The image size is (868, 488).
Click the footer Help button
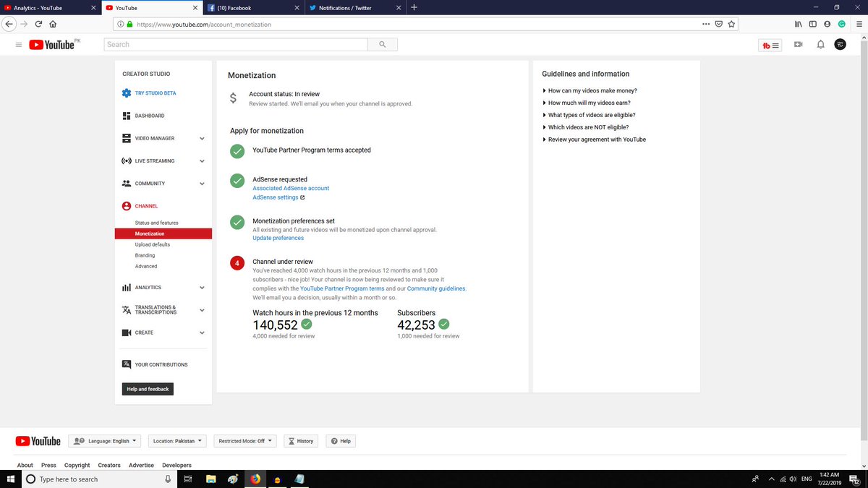(341, 440)
